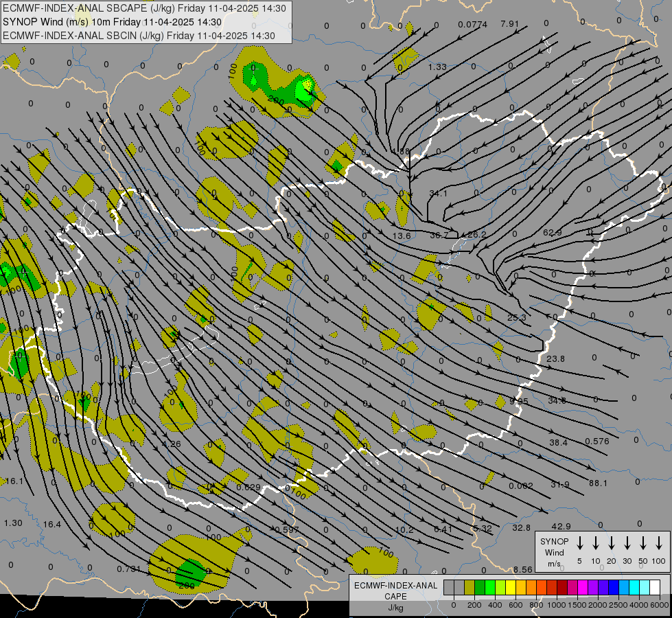
Task: Select the SBCAPE title line at top
Action: pos(144,8)
